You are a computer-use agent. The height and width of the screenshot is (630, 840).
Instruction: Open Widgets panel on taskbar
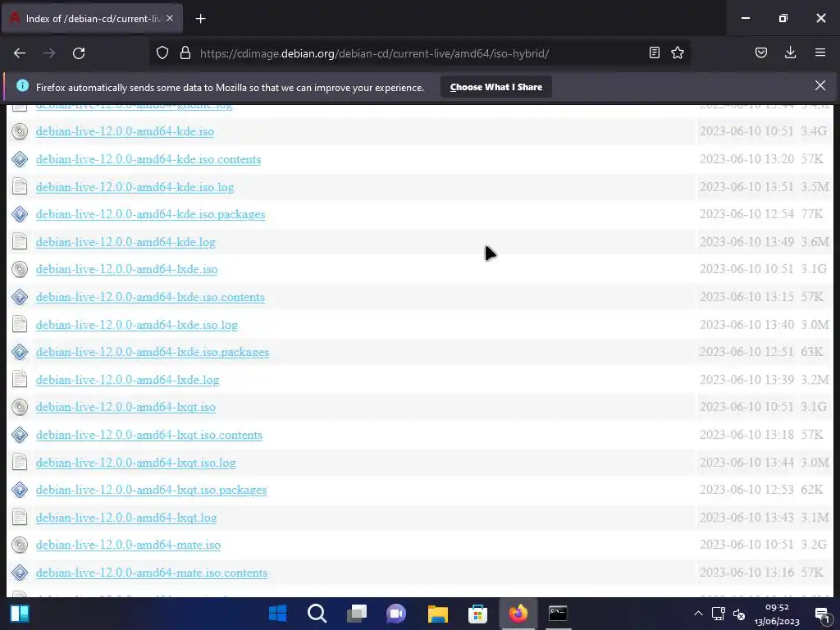pyautogui.click(x=20, y=614)
